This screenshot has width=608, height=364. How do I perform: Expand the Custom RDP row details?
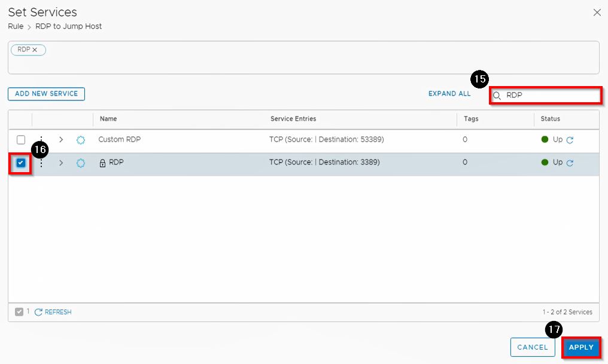61,140
